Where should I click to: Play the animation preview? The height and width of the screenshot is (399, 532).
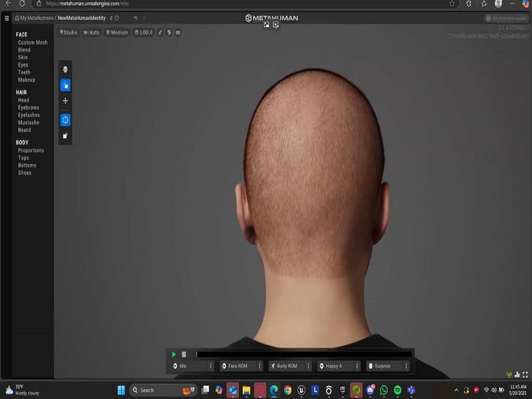point(174,354)
